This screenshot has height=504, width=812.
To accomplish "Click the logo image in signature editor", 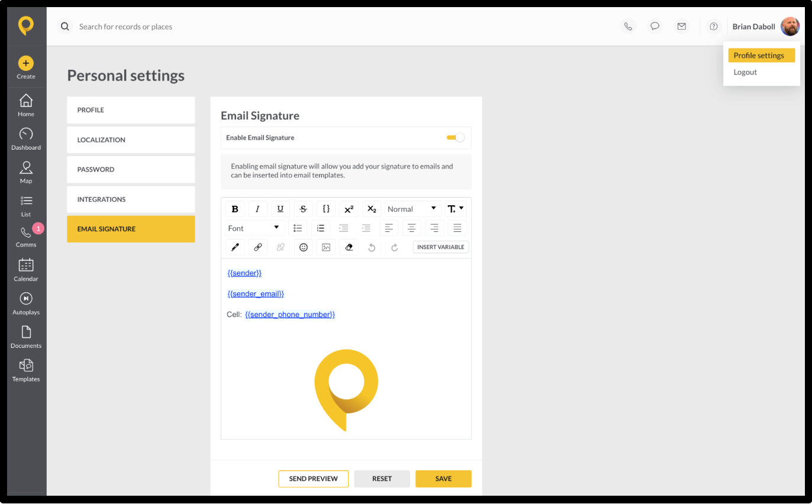I will point(346,390).
